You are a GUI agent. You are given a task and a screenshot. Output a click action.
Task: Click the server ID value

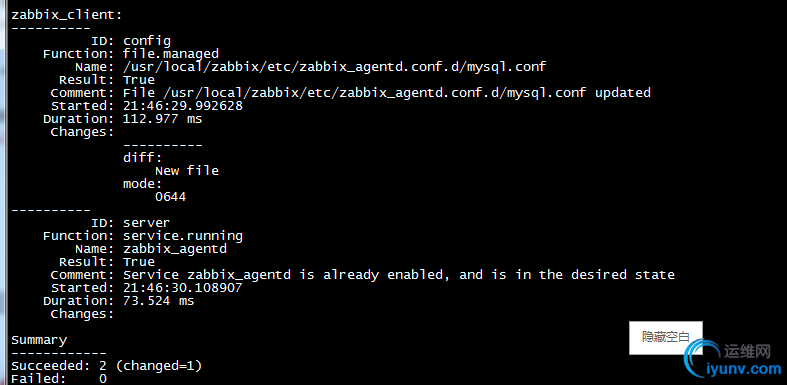point(147,223)
